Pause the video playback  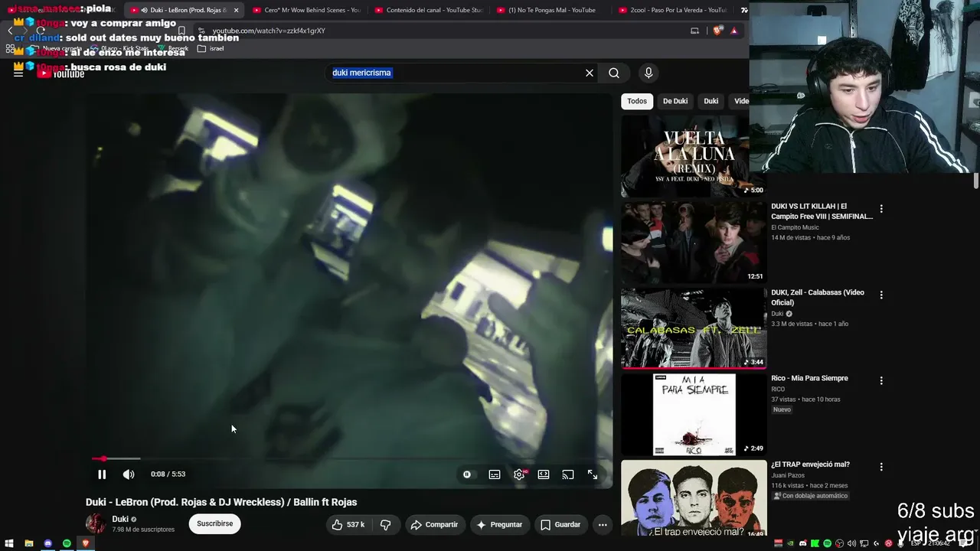click(x=102, y=474)
